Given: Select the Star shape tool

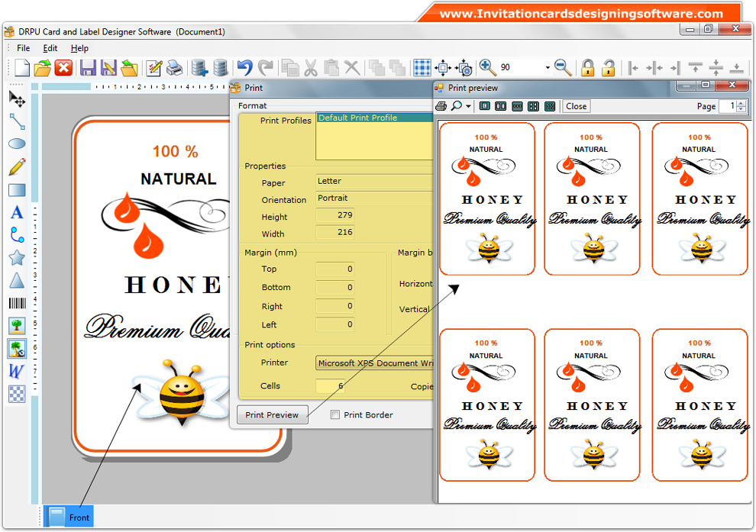Looking at the screenshot, I should [17, 258].
